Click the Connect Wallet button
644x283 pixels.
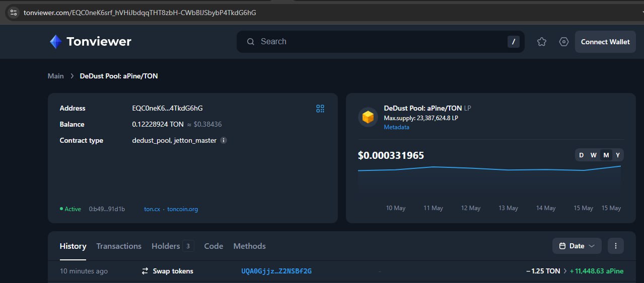[605, 42]
